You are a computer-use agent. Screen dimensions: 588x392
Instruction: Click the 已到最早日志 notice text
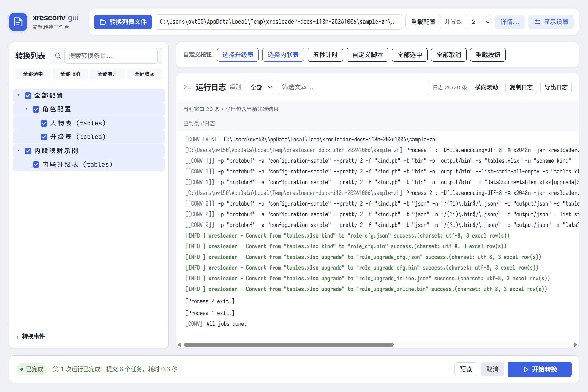tap(199, 124)
